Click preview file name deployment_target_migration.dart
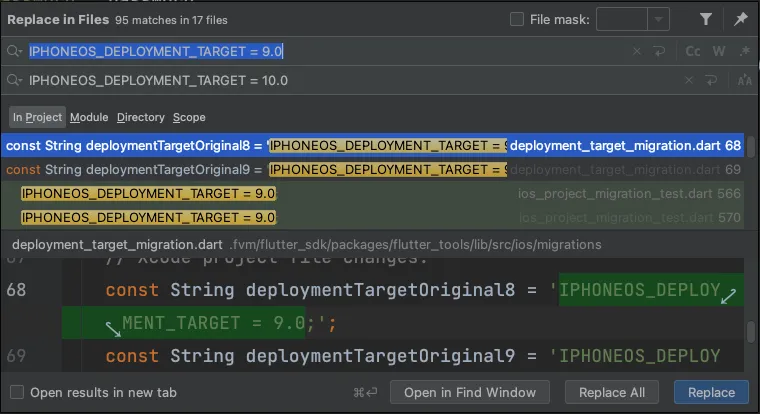Screen dimensions: 760x414 tap(117, 244)
